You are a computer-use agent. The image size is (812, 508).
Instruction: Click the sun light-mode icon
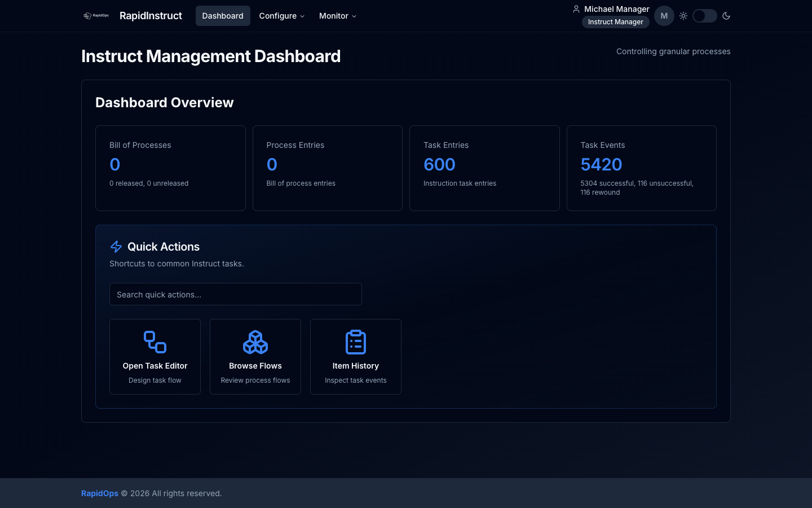click(683, 16)
